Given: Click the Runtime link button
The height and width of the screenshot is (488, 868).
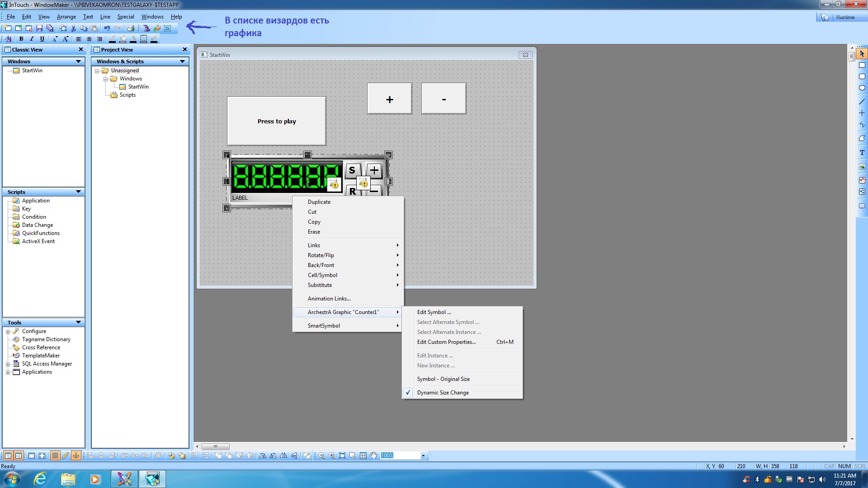Looking at the screenshot, I should 844,17.
